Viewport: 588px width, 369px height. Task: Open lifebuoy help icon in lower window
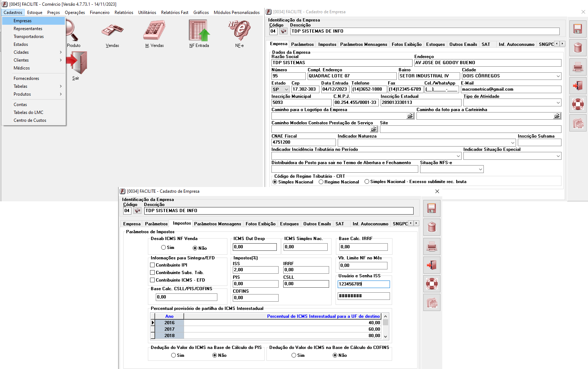[432, 284]
